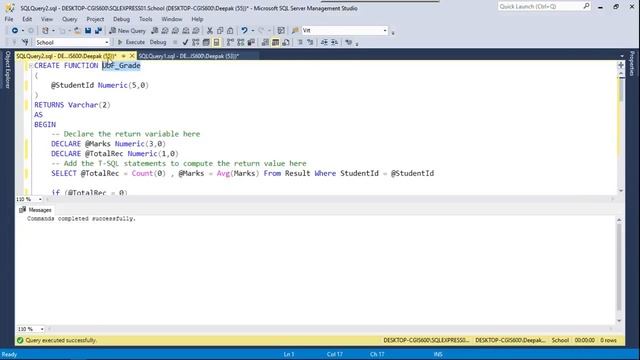Screen dimensions: 640x360
Task: Open the editor zoom 110 % dropdown
Action: pos(40,199)
